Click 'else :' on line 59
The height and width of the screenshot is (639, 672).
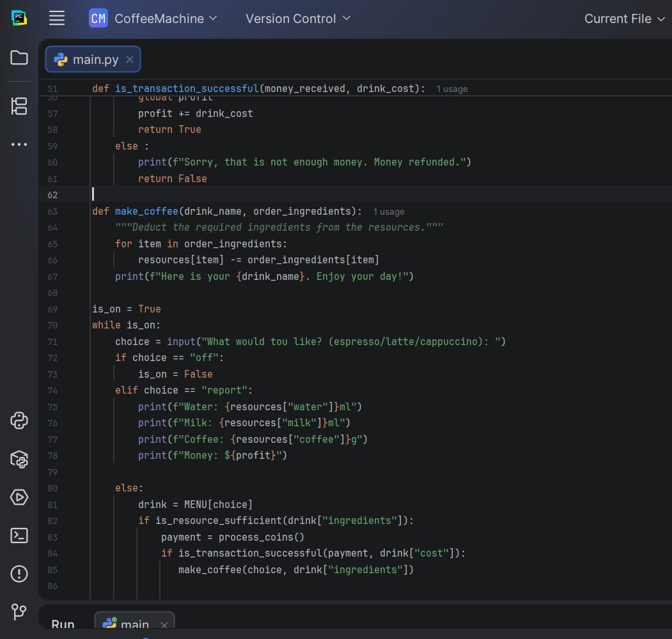(x=132, y=146)
